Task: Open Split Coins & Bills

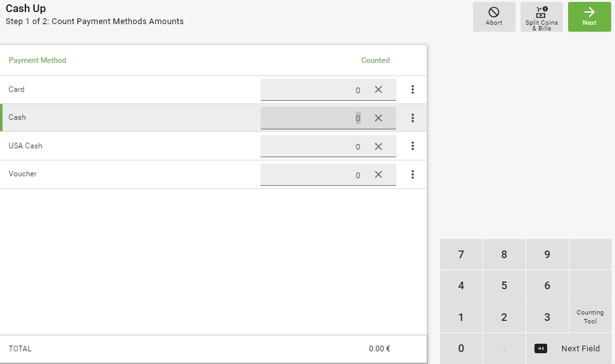Action: 541,16
